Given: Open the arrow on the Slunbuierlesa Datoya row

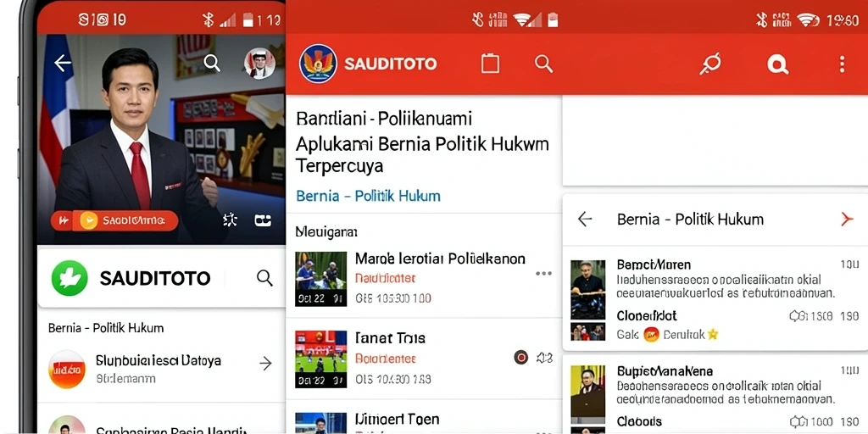Looking at the screenshot, I should click(265, 363).
